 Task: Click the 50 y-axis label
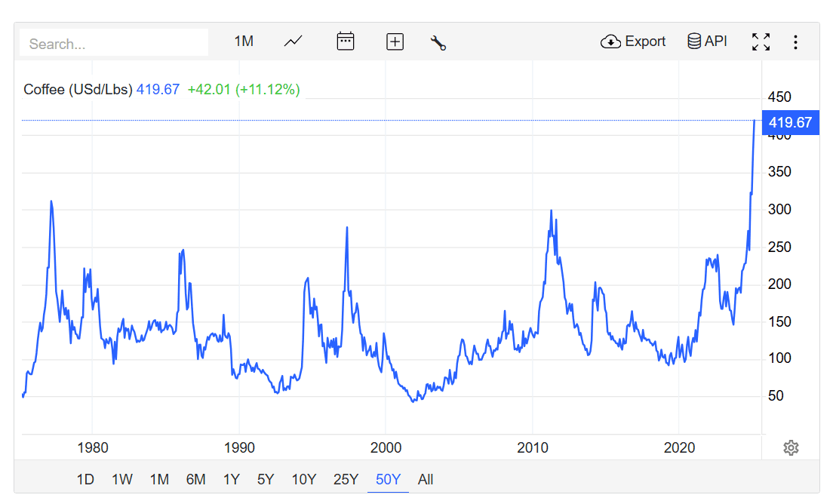[776, 395]
